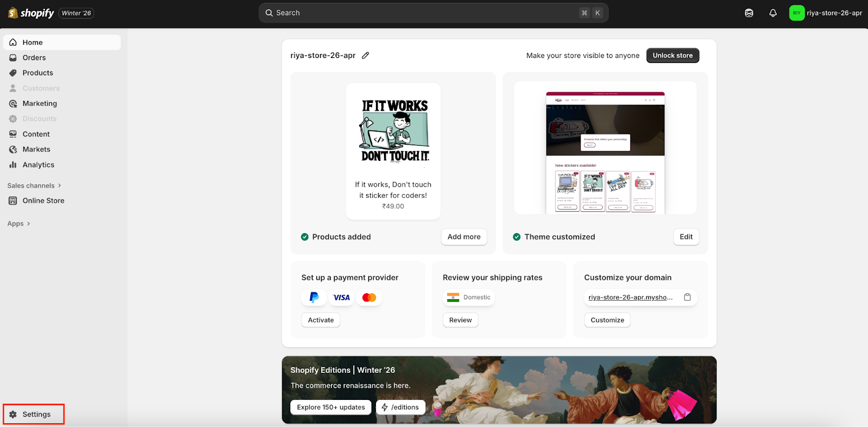
Task: Open Home in the sidebar
Action: tap(62, 42)
